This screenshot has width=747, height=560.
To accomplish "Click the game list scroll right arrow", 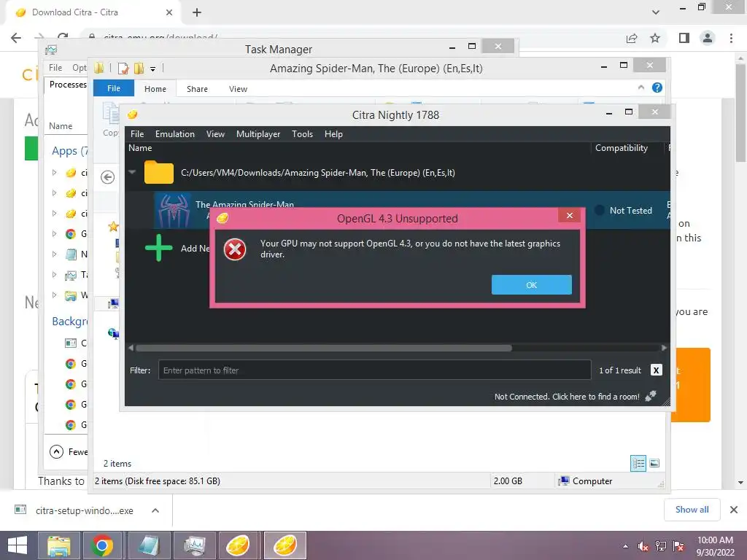I will (664, 348).
